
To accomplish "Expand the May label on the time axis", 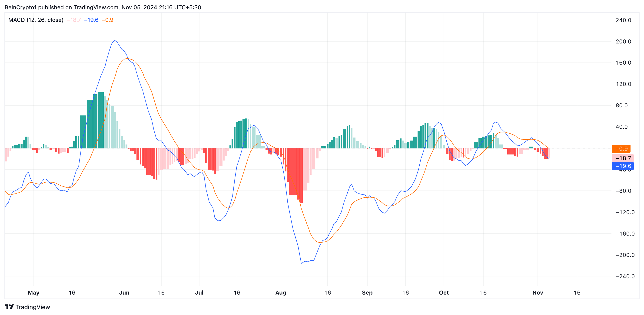I will [x=33, y=292].
